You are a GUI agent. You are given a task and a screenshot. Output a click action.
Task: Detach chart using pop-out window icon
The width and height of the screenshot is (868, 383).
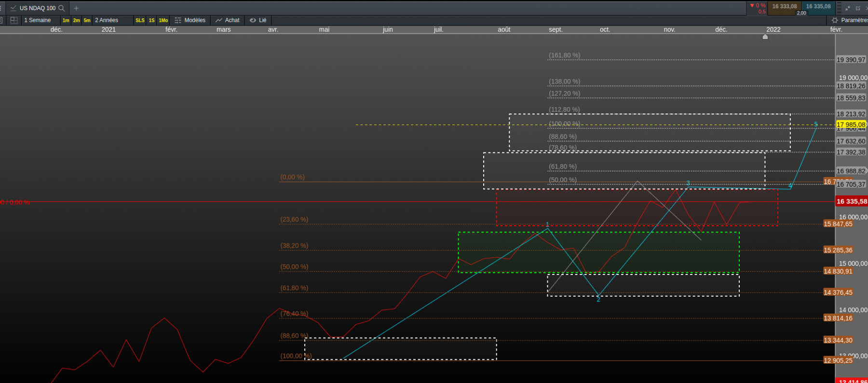pyautogui.click(x=858, y=8)
